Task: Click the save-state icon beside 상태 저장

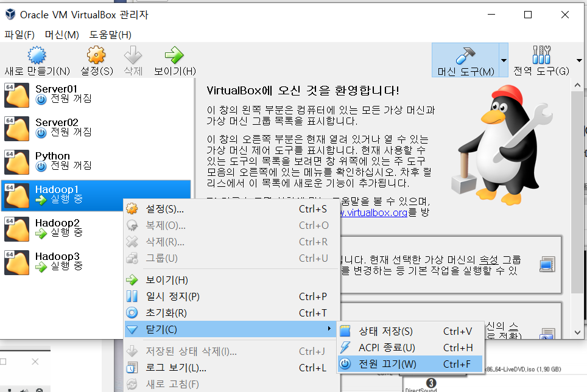Action: click(345, 331)
